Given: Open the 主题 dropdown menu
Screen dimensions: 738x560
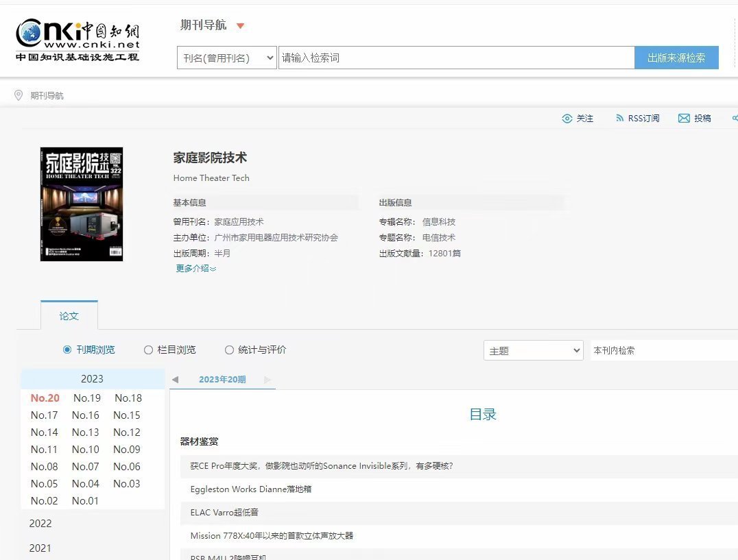Looking at the screenshot, I should (533, 350).
